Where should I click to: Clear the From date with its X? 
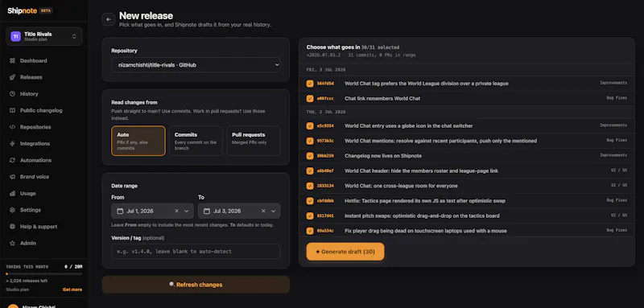[x=176, y=211]
